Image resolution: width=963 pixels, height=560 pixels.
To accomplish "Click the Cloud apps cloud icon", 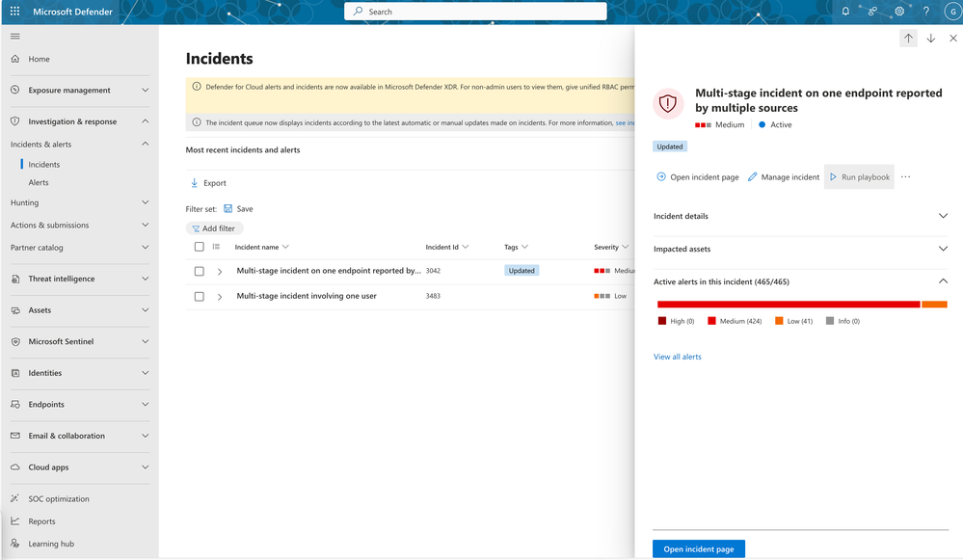I will click(15, 467).
